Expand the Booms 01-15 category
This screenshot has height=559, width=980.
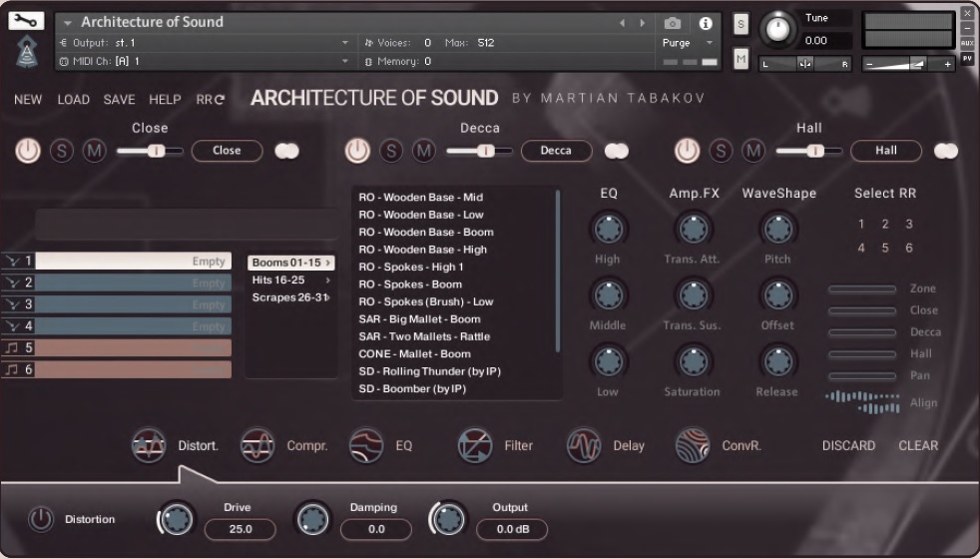[290, 263]
